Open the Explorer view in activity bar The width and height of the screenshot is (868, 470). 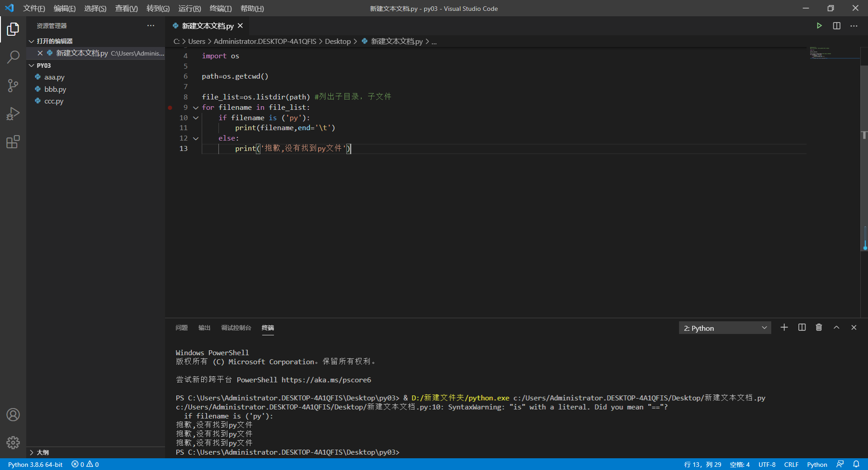[x=13, y=29]
